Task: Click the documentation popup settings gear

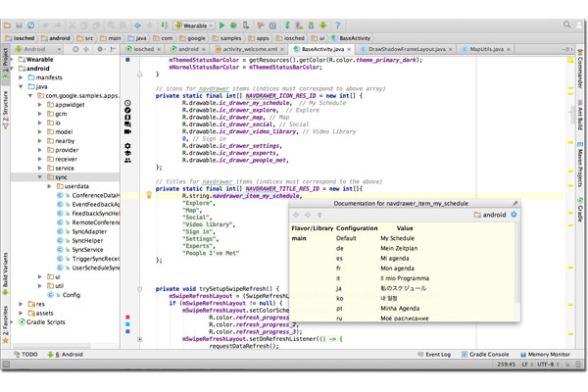Action: click(x=514, y=215)
